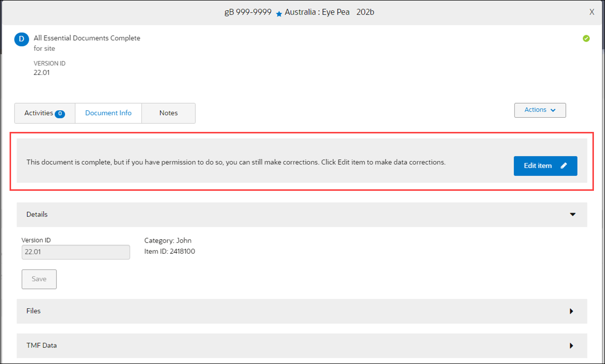Viewport: 605px width, 364px height.
Task: Expand the Files section
Action: point(572,311)
